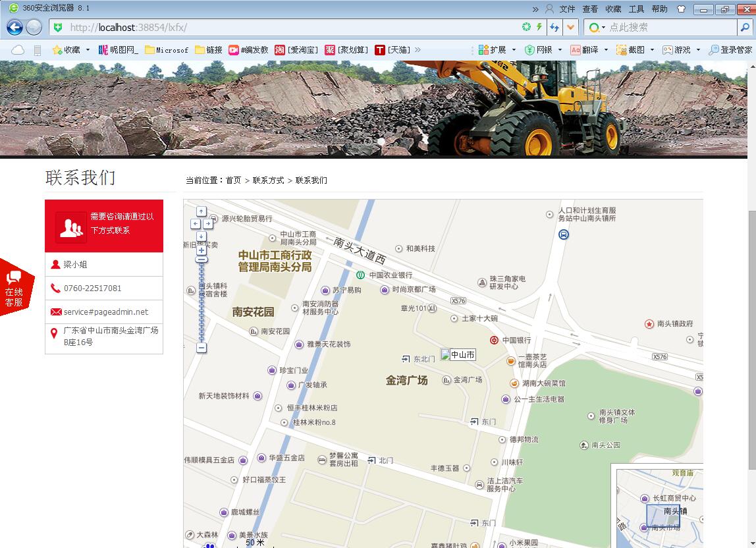Open the 在线客服 online service widget
The height and width of the screenshot is (548, 756).
(x=14, y=288)
